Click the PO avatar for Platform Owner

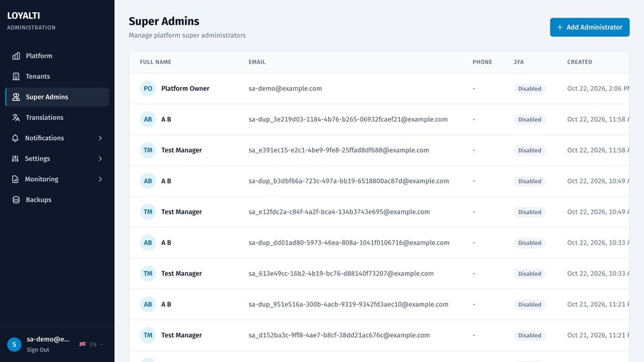pyautogui.click(x=148, y=88)
